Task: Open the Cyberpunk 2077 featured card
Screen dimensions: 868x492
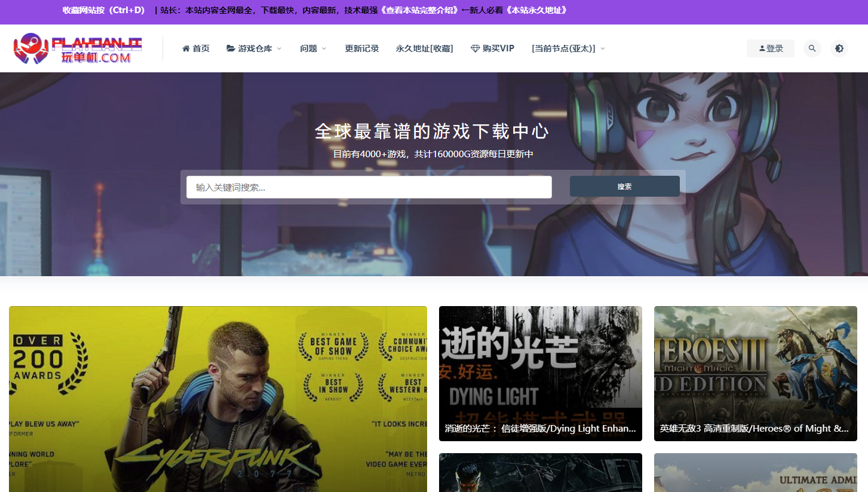Action: point(218,399)
